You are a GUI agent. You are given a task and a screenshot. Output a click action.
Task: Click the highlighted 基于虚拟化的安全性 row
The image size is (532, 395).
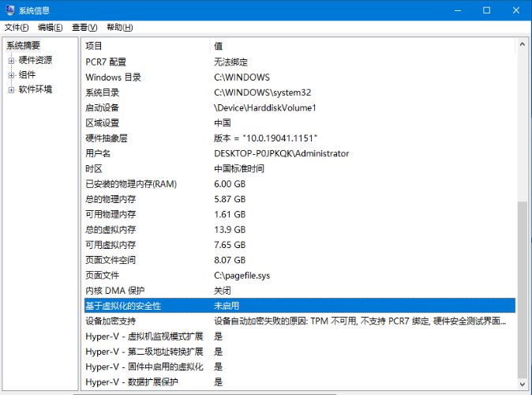(300, 306)
